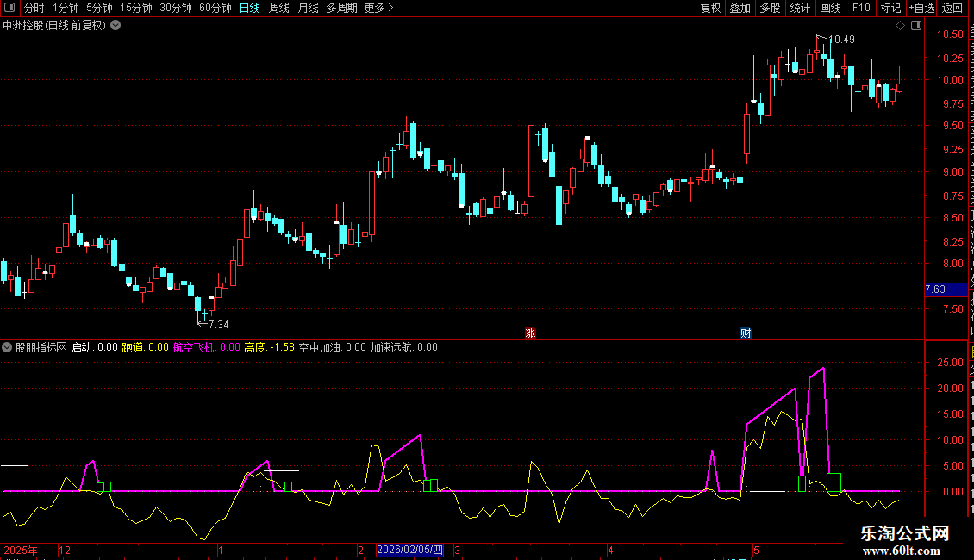This screenshot has width=974, height=560.
Task: Switch to 周线 weekly chart
Action: pyautogui.click(x=279, y=8)
